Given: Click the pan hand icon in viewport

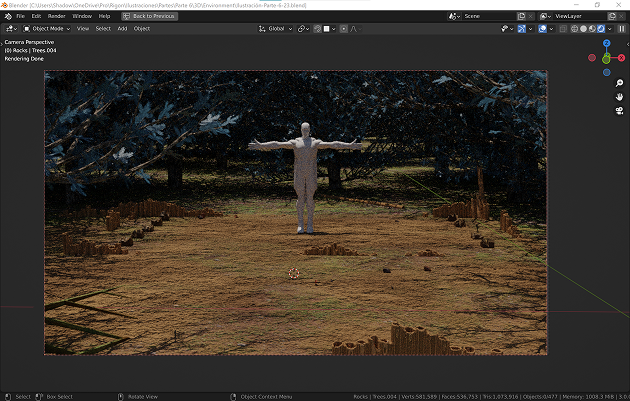Looking at the screenshot, I should [x=619, y=96].
